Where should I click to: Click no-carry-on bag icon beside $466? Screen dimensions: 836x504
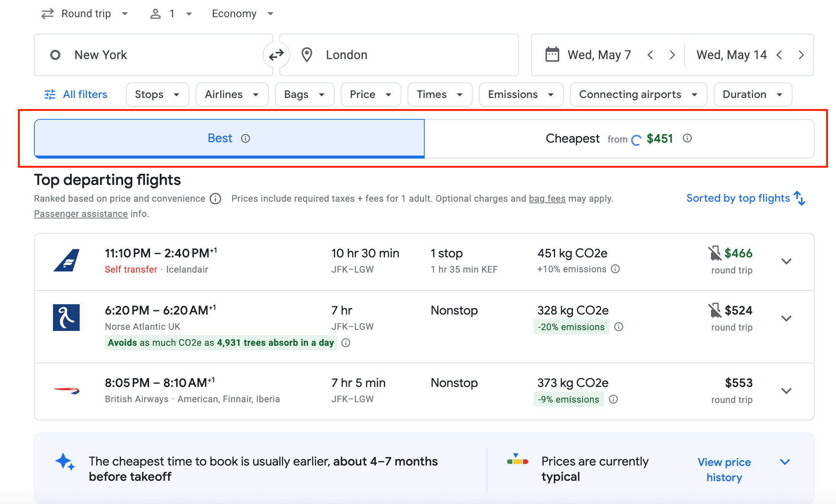[x=715, y=253]
